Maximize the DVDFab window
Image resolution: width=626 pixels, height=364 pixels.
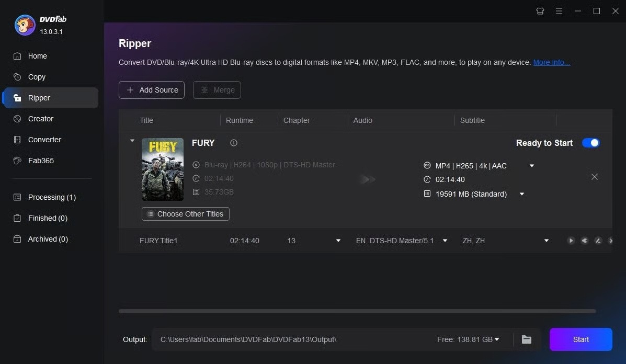click(x=597, y=11)
